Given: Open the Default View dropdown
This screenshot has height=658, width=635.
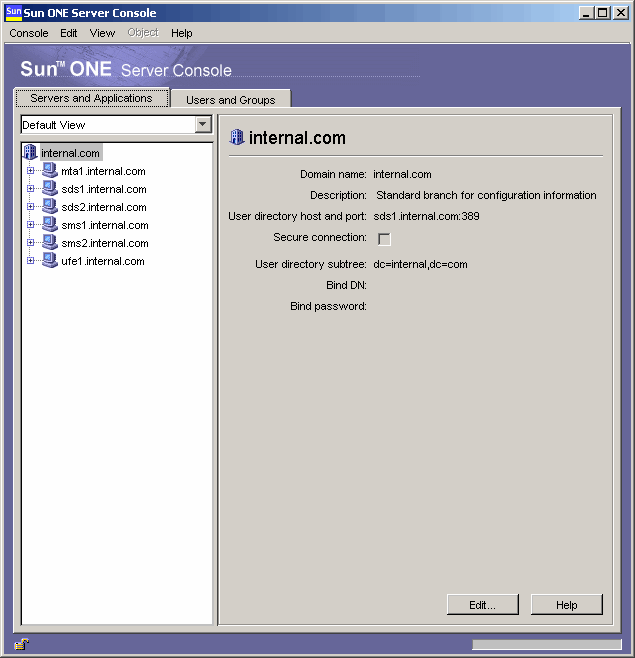Looking at the screenshot, I should coord(203,125).
